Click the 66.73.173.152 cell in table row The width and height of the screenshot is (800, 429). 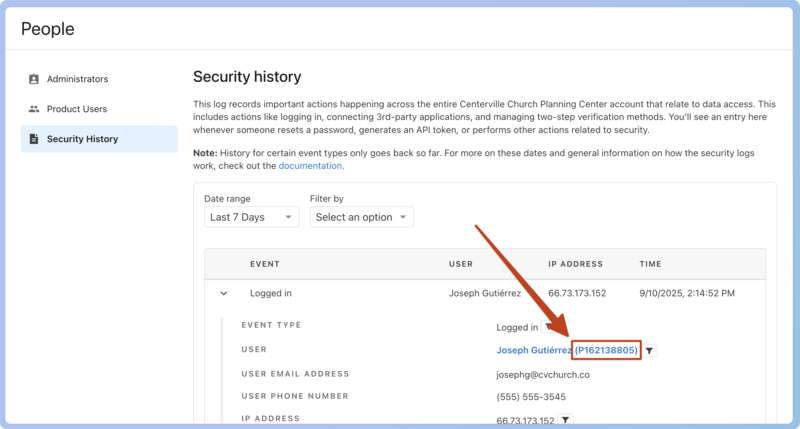click(577, 293)
